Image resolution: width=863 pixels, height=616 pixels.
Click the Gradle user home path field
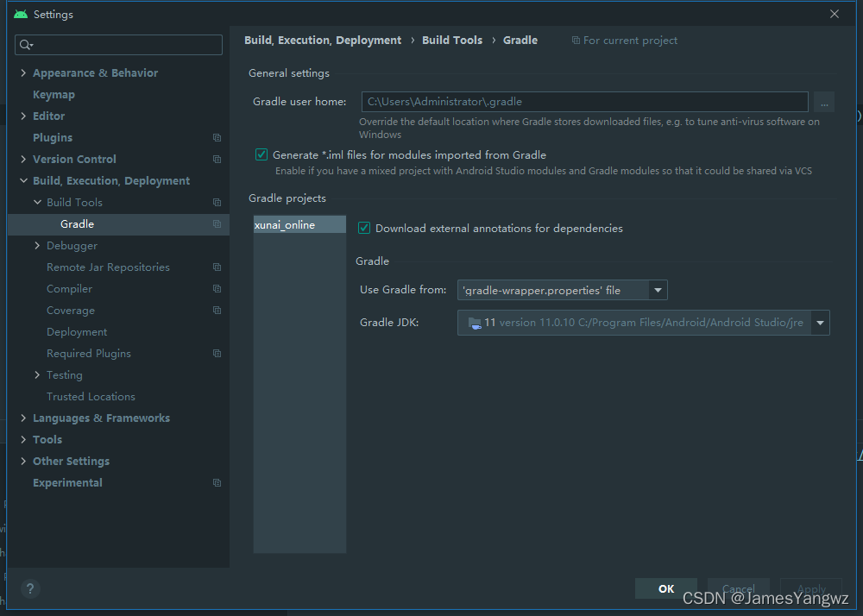584,102
